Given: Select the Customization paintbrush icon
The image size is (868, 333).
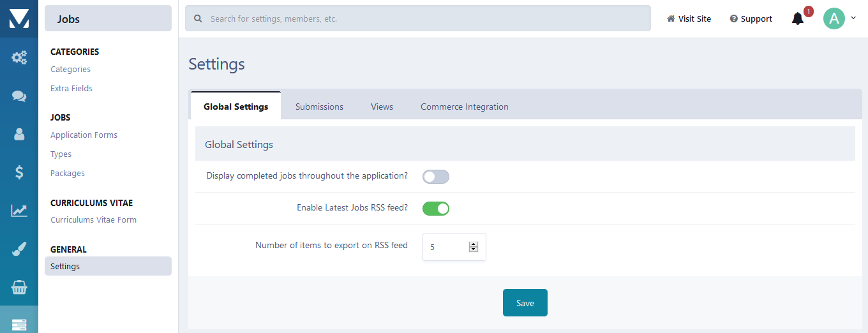Looking at the screenshot, I should coord(19,249).
